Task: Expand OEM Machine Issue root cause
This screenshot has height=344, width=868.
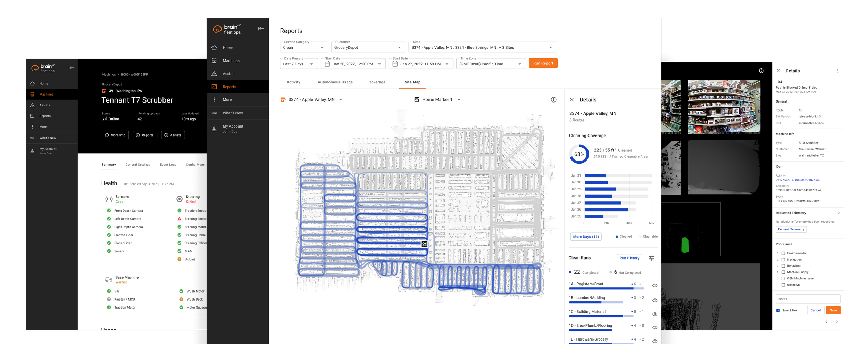Action: pyautogui.click(x=778, y=278)
